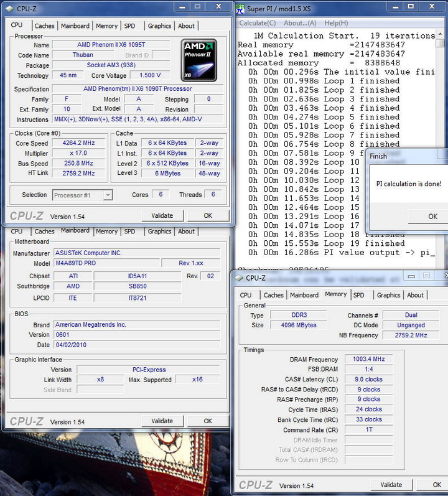Open Calculate(C) menu in Super PI
Image resolution: width=448 pixels, height=496 pixels.
pos(258,23)
